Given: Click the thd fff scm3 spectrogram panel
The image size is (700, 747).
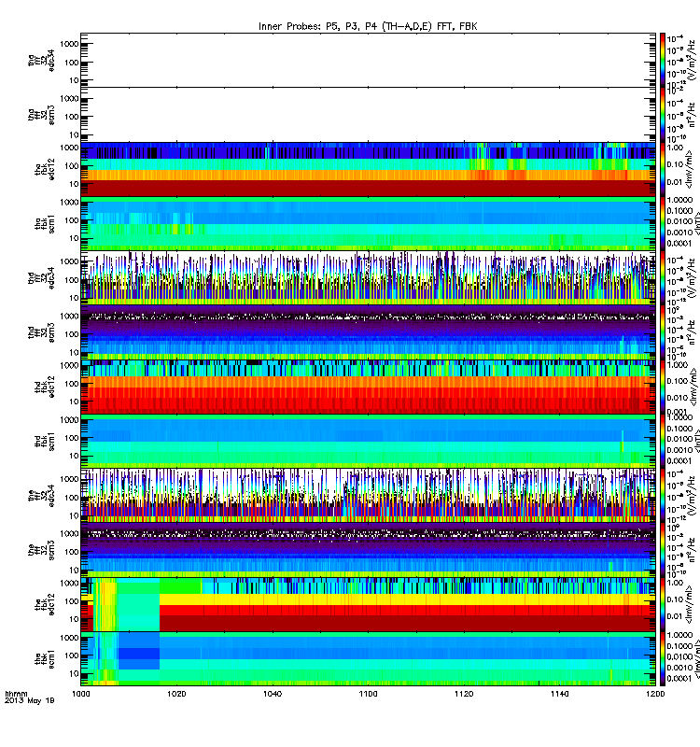Looking at the screenshot, I should pyautogui.click(x=368, y=332).
